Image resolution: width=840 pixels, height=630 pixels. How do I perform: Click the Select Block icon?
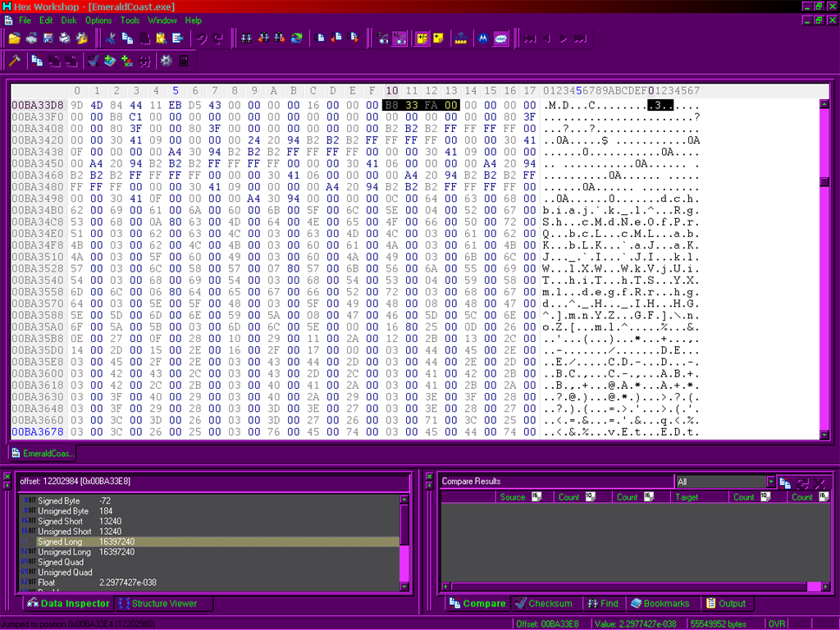pyautogui.click(x=177, y=38)
